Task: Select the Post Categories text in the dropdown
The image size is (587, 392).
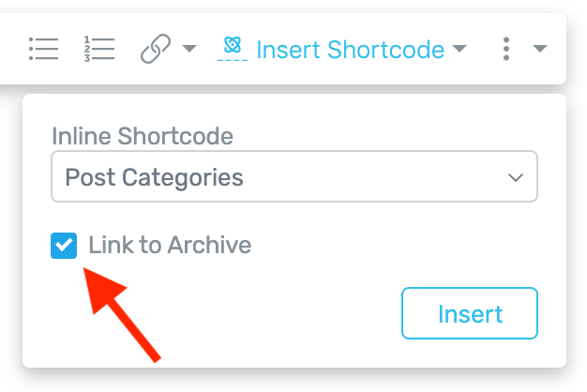Action: [154, 177]
